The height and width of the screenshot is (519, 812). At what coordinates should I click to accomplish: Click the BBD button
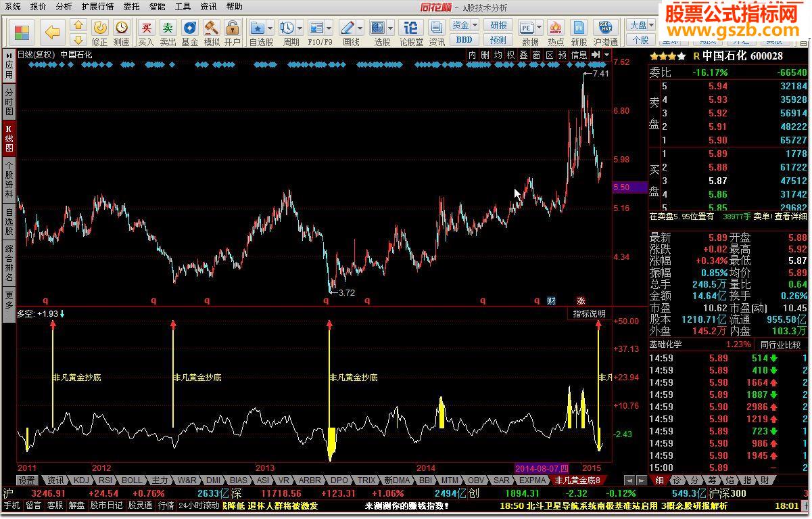pyautogui.click(x=464, y=40)
